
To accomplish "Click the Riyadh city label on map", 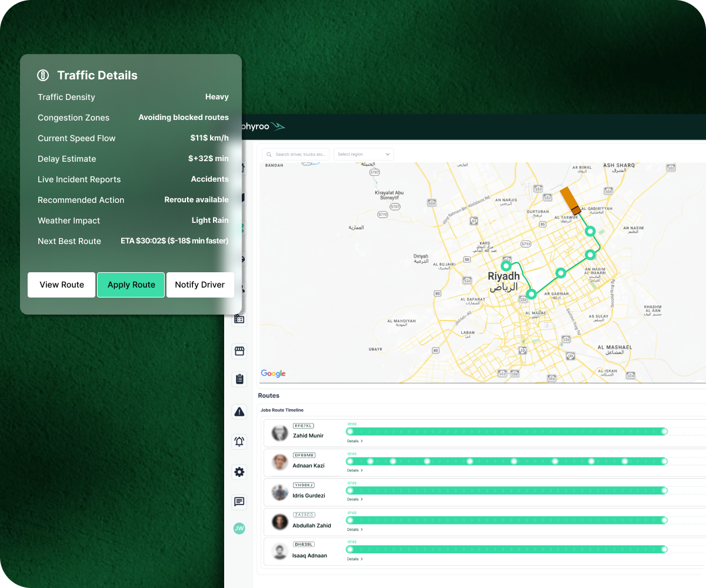I will pos(504,276).
